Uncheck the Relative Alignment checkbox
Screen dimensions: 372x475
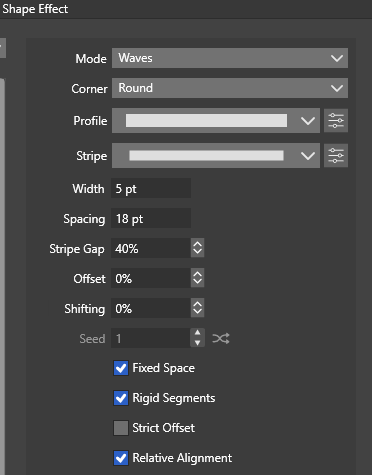pyautogui.click(x=121, y=458)
